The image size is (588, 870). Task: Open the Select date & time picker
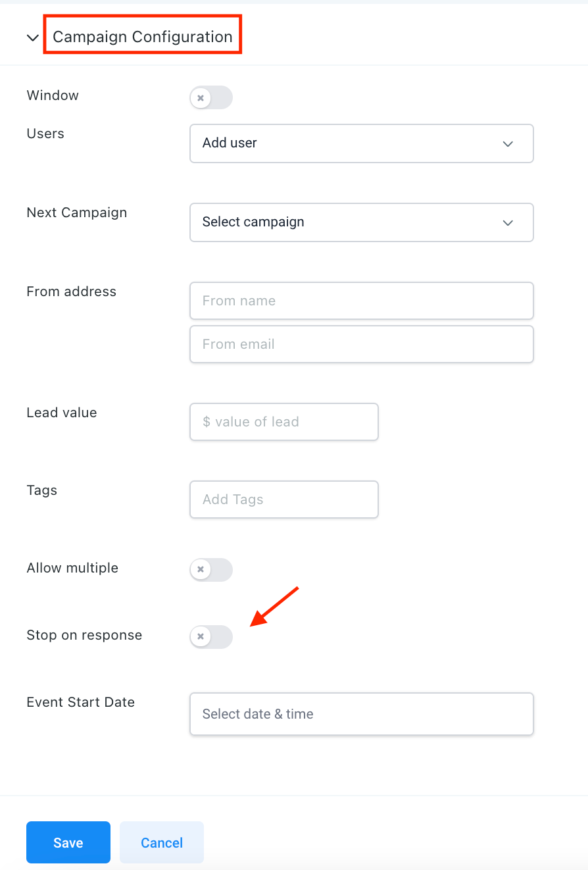361,714
